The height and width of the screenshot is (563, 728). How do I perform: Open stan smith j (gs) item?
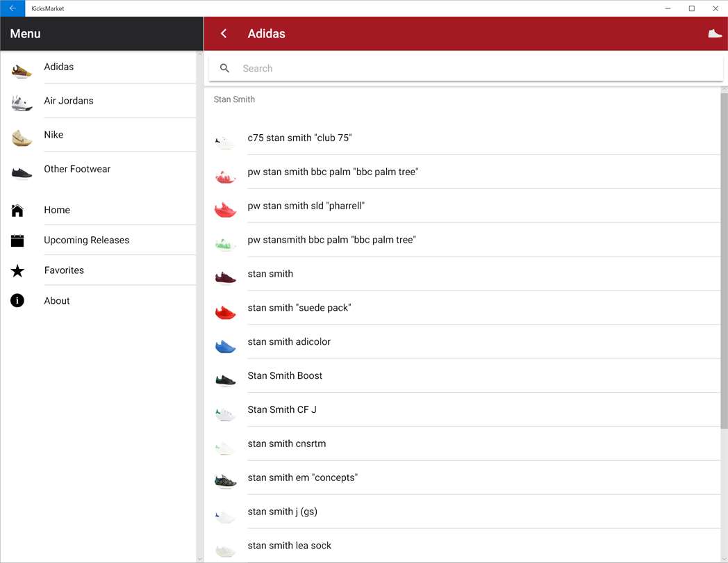463,512
